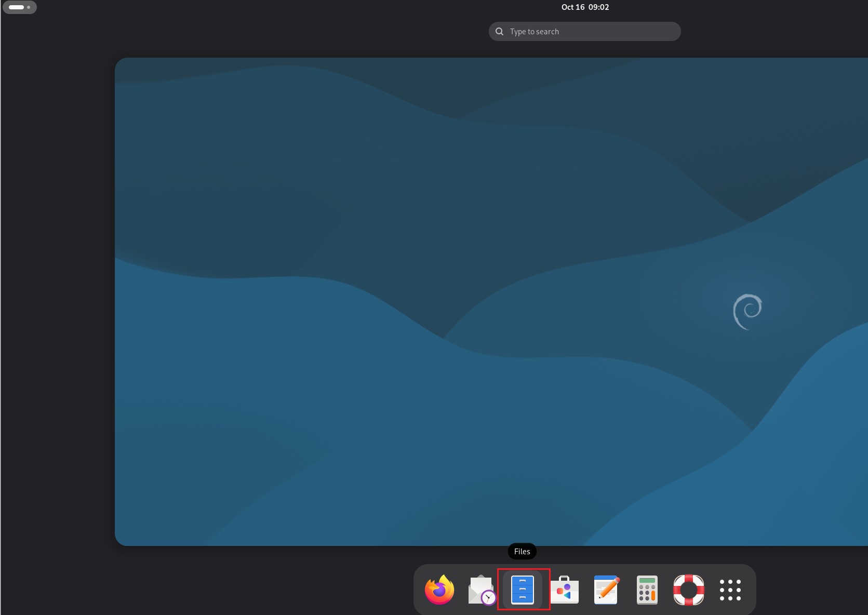This screenshot has height=615, width=868.
Task: Show all apps with the nine-dot grid
Action: [x=730, y=589]
